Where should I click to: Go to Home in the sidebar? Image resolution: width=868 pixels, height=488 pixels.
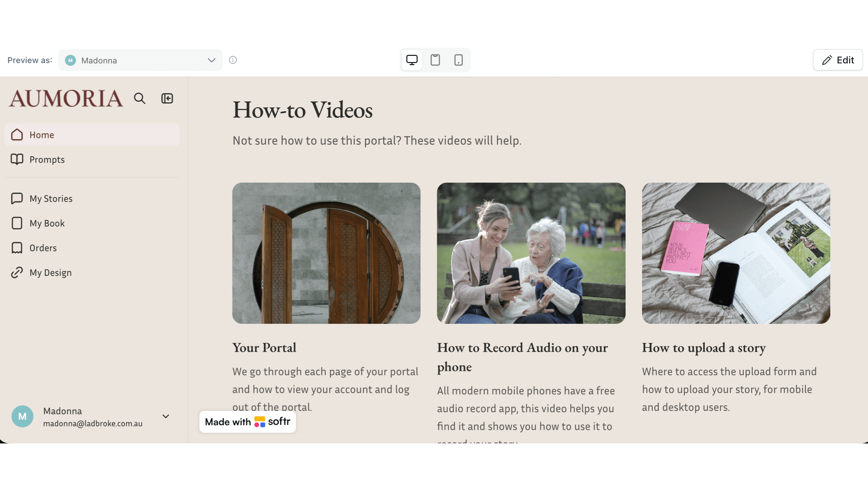click(92, 135)
